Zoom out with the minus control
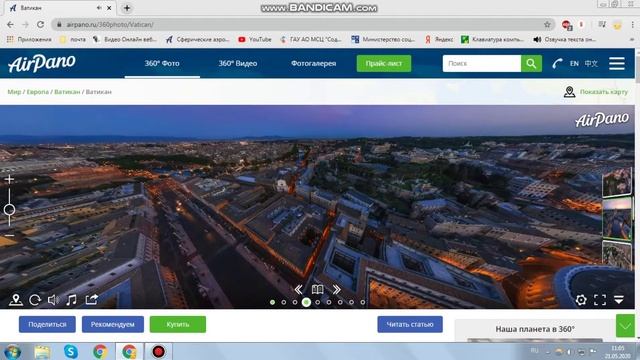This screenshot has height=360, width=640. pyautogui.click(x=9, y=236)
